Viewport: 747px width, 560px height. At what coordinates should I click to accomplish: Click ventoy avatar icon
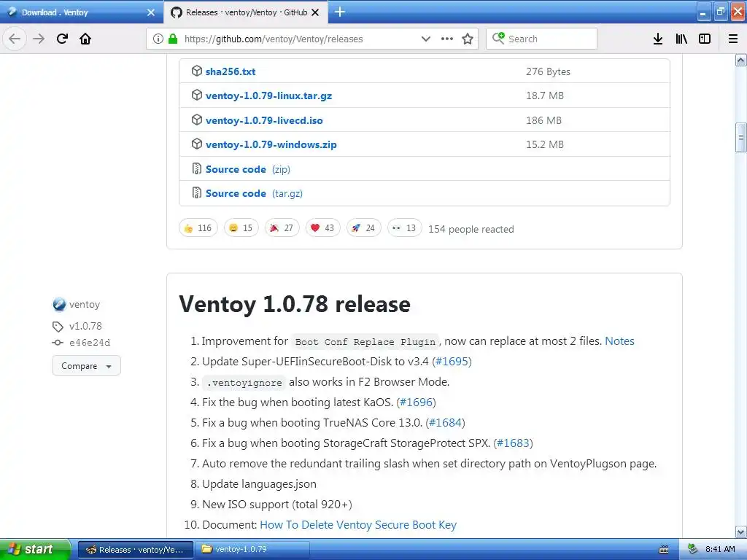[59, 304]
